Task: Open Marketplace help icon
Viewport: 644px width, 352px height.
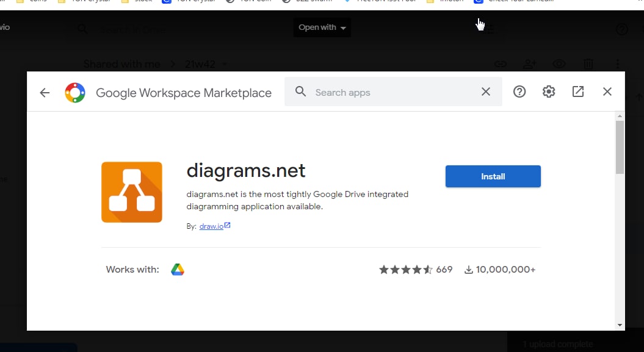Action: 519,92
